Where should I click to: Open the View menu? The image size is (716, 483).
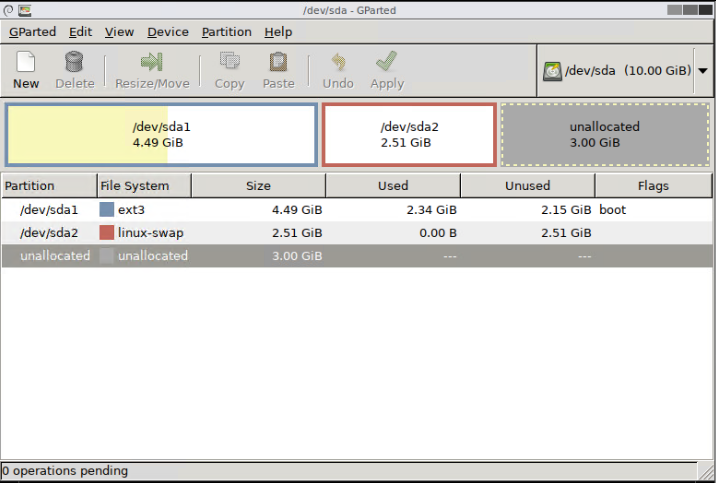point(119,32)
